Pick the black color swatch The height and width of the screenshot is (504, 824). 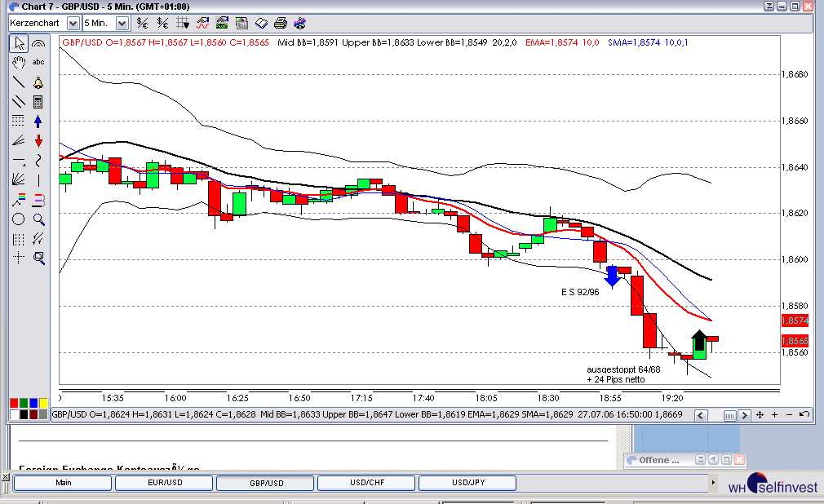(24, 414)
